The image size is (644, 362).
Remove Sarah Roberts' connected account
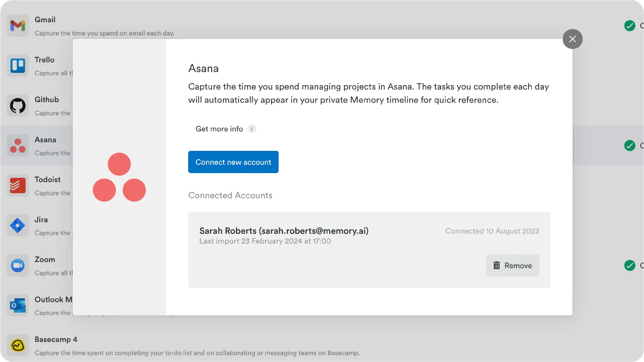point(512,265)
